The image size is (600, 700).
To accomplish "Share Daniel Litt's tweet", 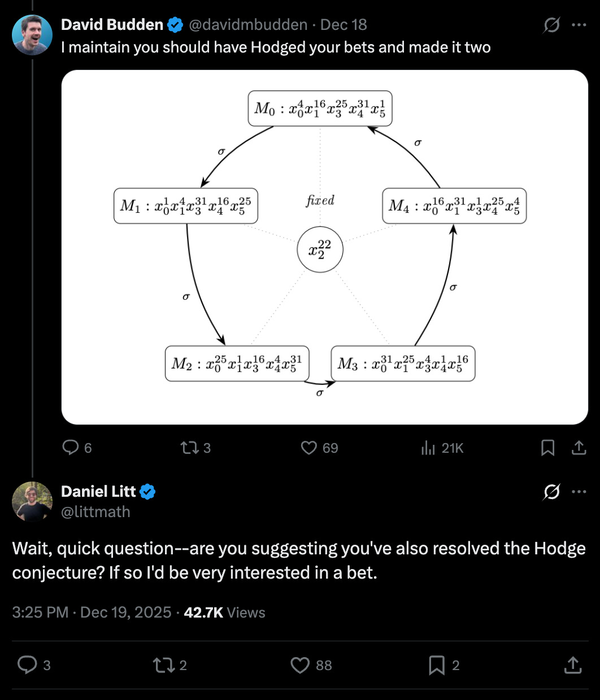I will [x=572, y=665].
